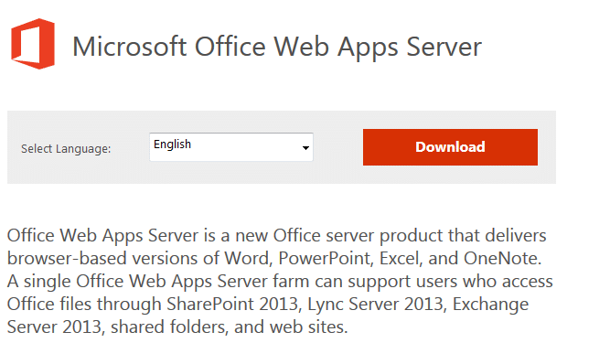Image resolution: width=610 pixels, height=364 pixels.
Task: Click the red Download button
Action: [x=450, y=147]
